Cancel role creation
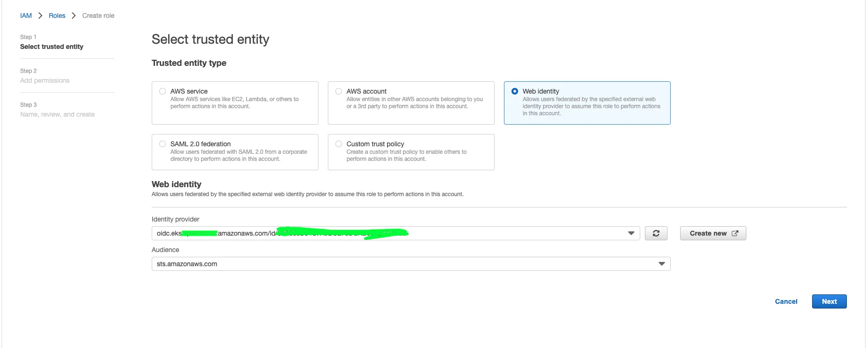This screenshot has width=868, height=348. (786, 301)
